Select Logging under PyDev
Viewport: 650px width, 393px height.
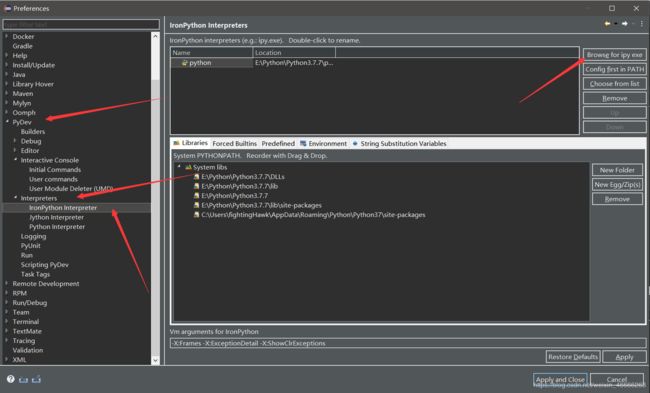pyautogui.click(x=33, y=236)
